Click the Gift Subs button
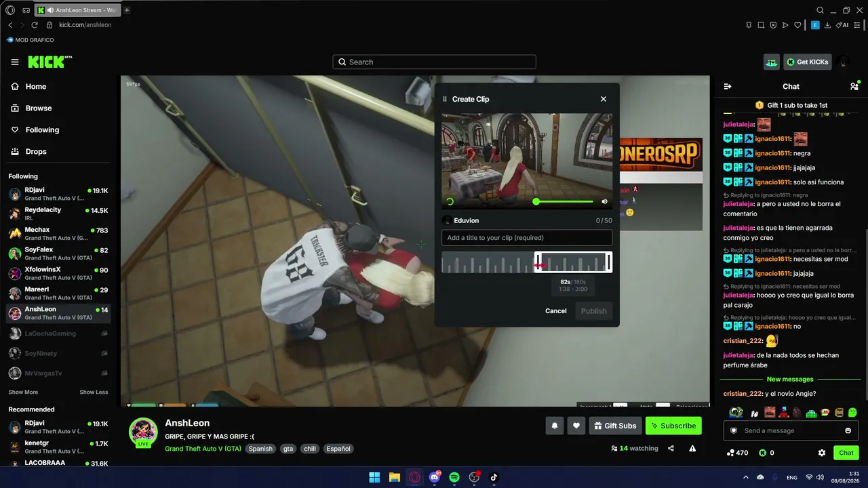The image size is (868, 488). [615, 426]
